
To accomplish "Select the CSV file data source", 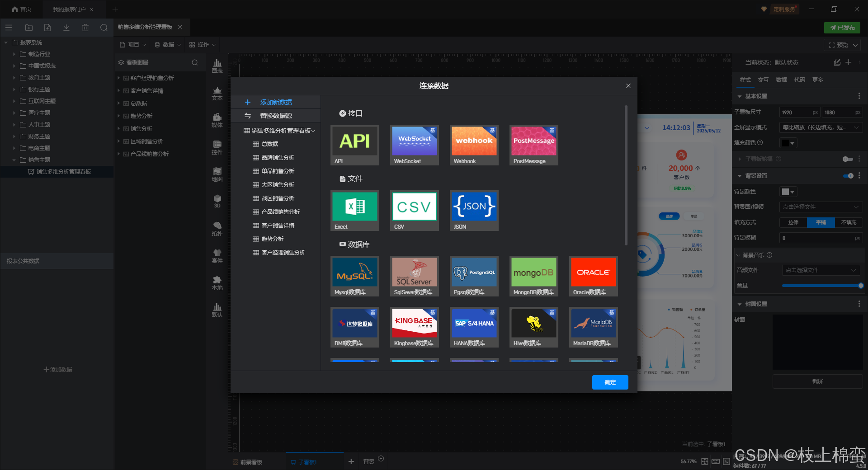I will click(x=415, y=211).
